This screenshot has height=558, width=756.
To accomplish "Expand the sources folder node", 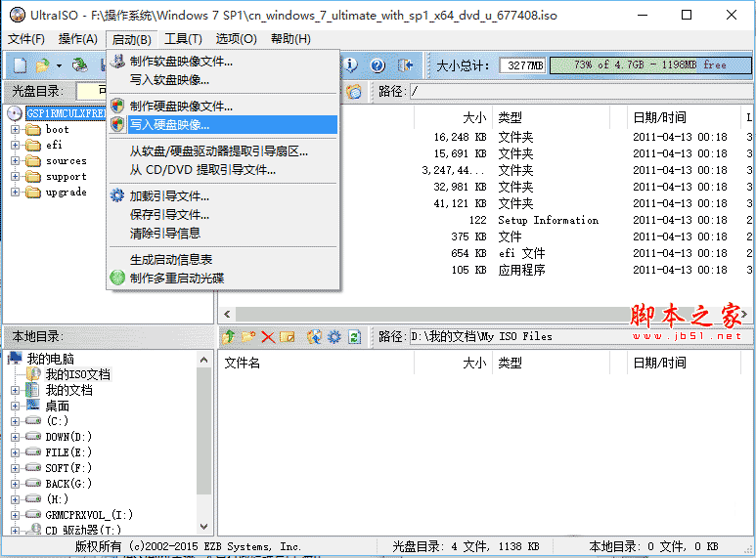I will coord(15,161).
